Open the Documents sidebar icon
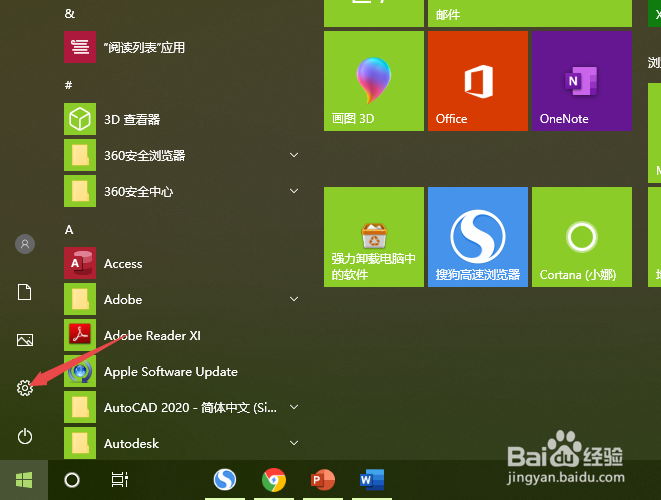 (24, 292)
